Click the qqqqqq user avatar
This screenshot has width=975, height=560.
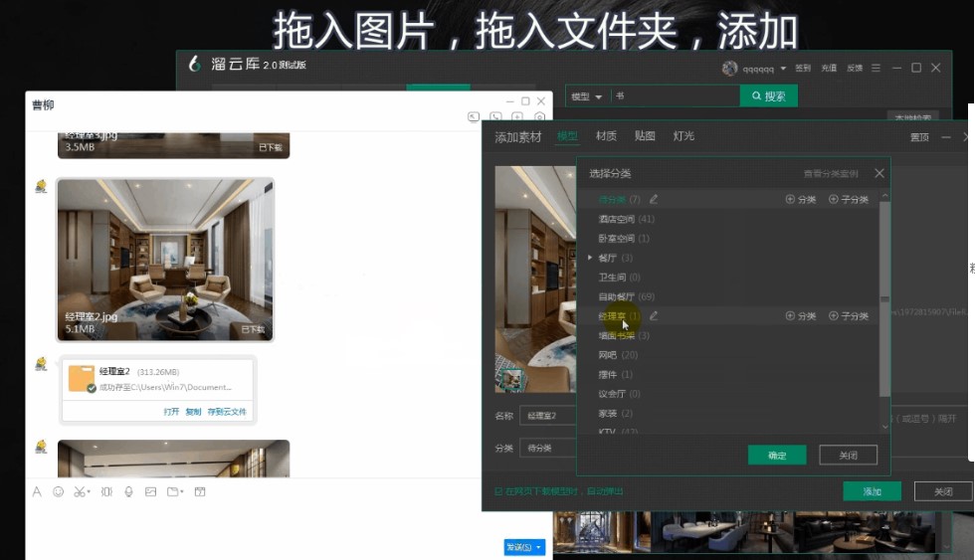point(729,68)
